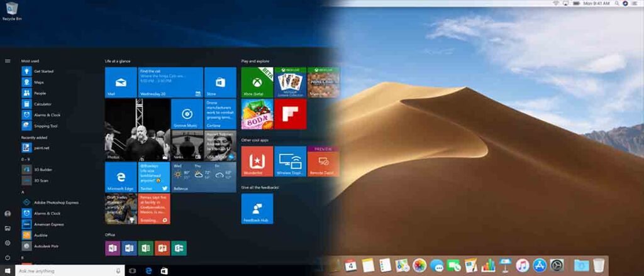Launch Audible from the app list
This screenshot has height=276, width=644.
point(35,235)
